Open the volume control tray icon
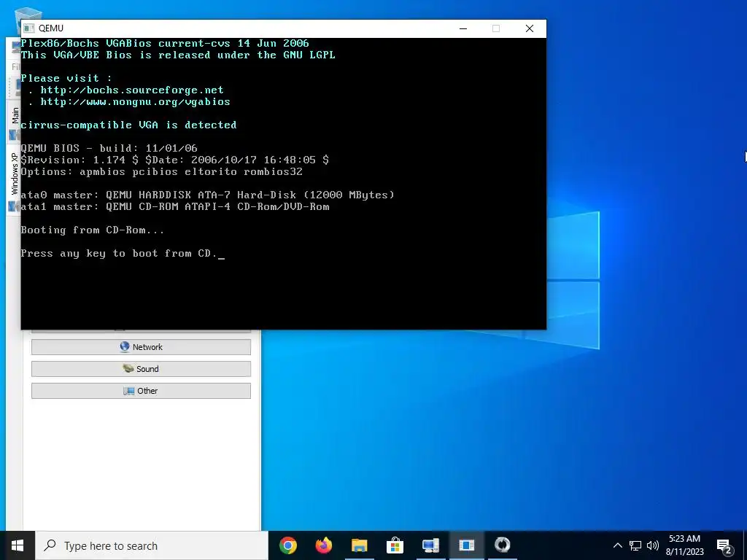The width and height of the screenshot is (747, 560). pos(653,545)
